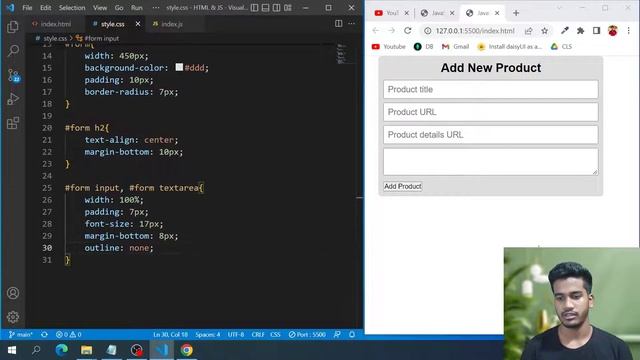This screenshot has height=360, width=640.
Task: Toggle the primary side bar layout icon
Action: pyautogui.click(x=254, y=8)
